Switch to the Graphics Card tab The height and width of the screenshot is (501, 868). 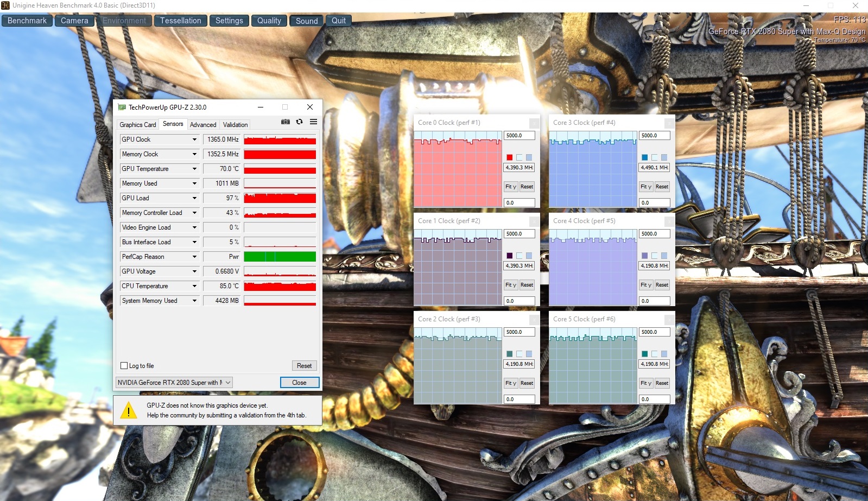point(138,125)
